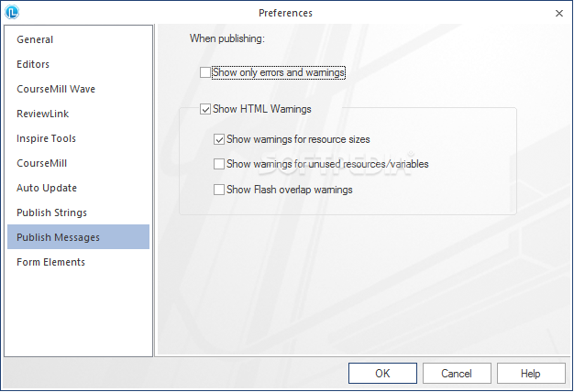Close the Preferences dialog
This screenshot has height=392, width=574.
[559, 13]
